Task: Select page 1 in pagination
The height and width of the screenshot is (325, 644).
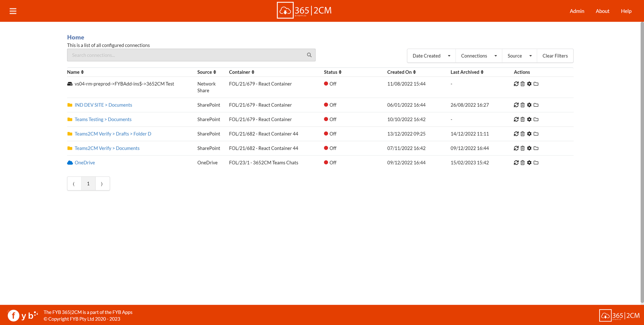Action: (88, 184)
